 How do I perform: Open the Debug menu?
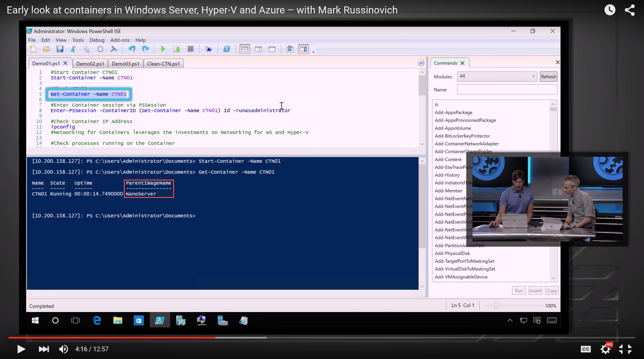tap(97, 40)
